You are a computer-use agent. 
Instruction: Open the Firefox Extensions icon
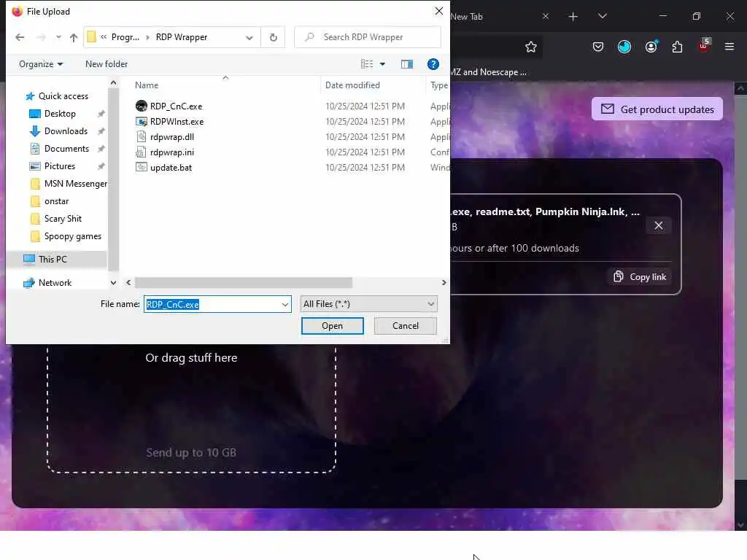(677, 47)
